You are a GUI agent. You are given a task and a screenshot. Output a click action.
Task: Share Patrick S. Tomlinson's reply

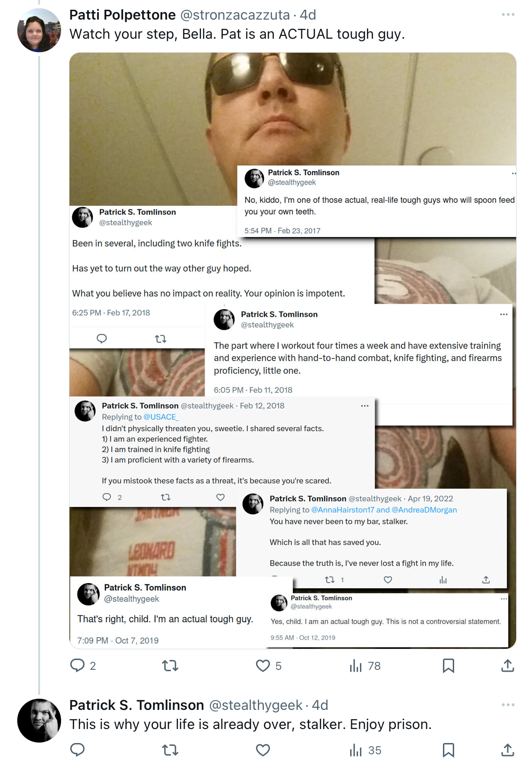pyautogui.click(x=507, y=750)
